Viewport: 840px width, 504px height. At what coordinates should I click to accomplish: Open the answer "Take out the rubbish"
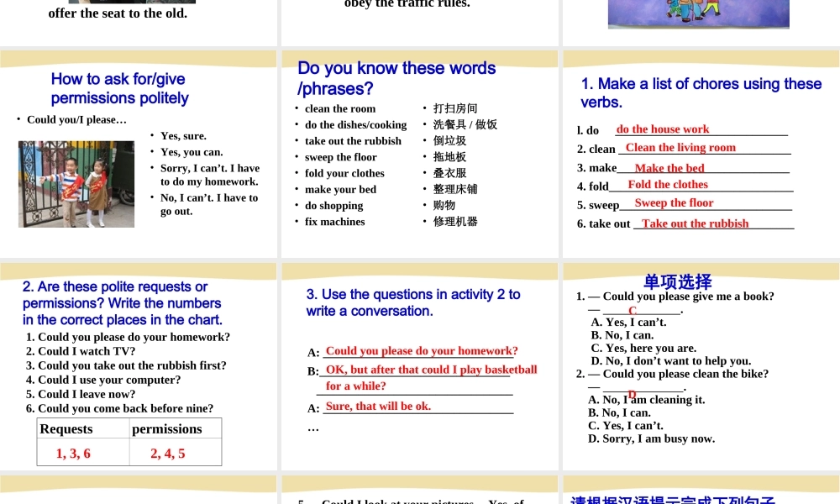(x=692, y=223)
